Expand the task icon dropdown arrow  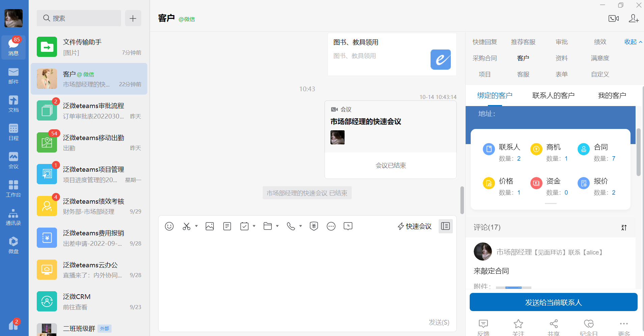(x=254, y=226)
